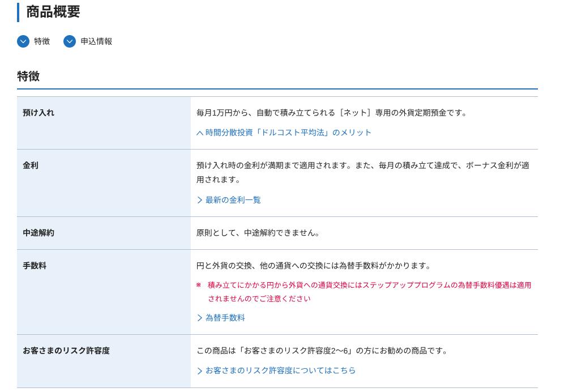Screen dimensions: 577x392
Task: Click the blue circle chevron beside 特徴
Action: [x=23, y=41]
